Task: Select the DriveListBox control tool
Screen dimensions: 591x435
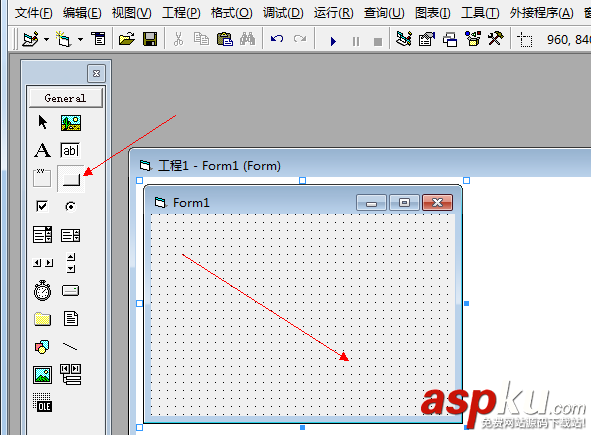Action: [70, 291]
